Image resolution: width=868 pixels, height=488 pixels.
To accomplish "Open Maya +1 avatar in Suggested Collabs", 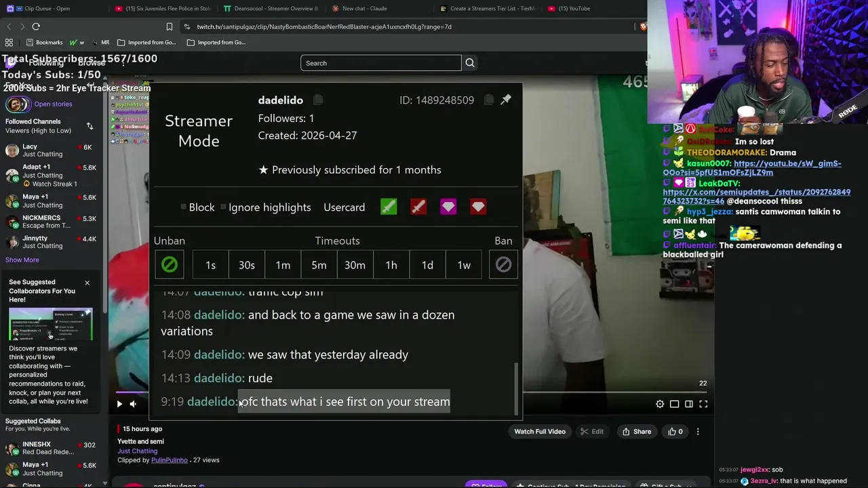I will (12, 469).
